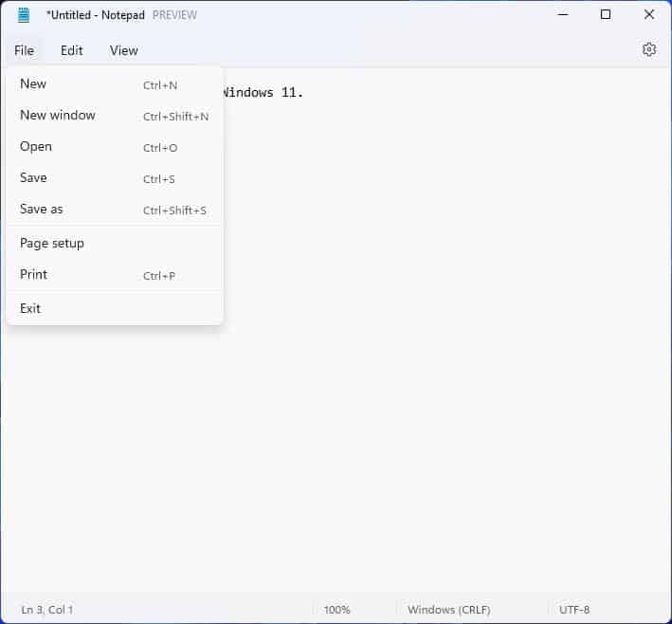This screenshot has width=672, height=624.
Task: Select New window menu entry
Action: 115,116
